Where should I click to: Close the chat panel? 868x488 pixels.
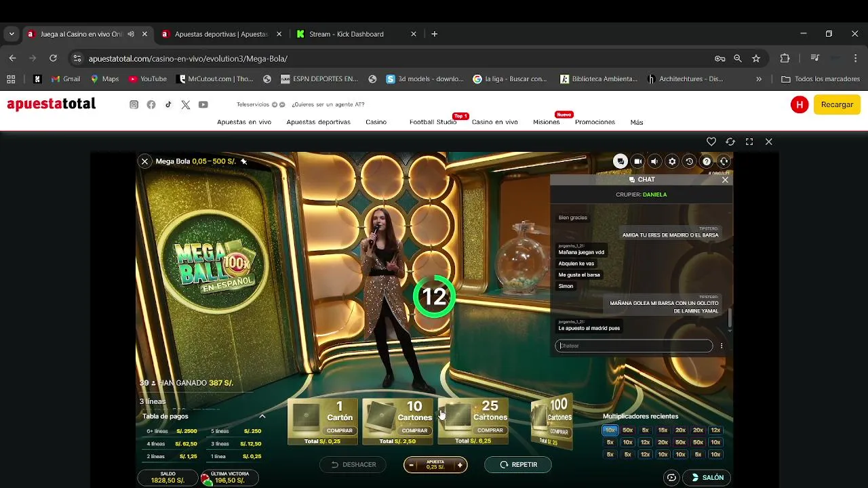(x=725, y=180)
